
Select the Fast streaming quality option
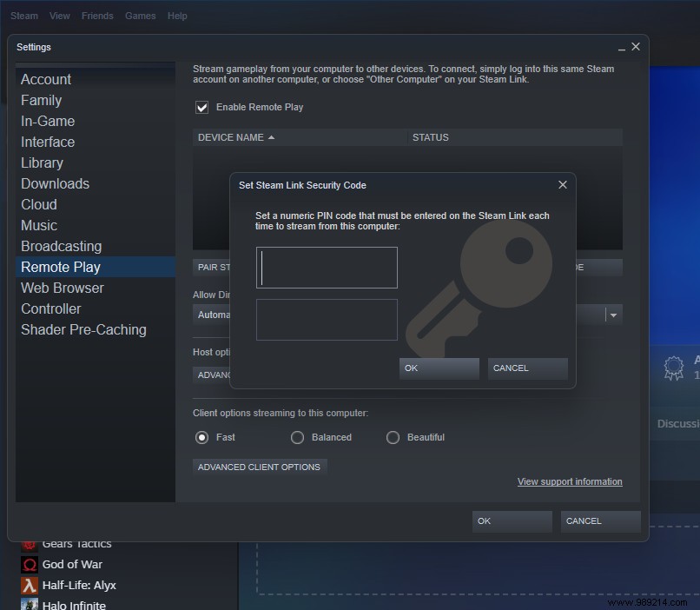coord(201,437)
